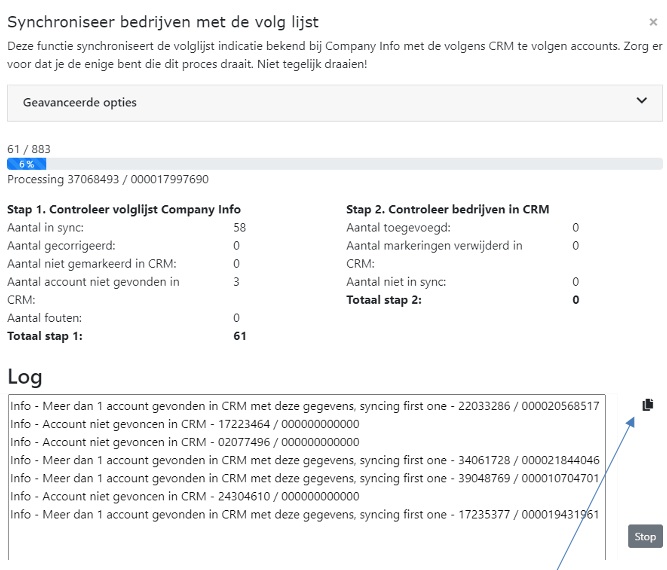Open the Geavanceerde opties panel header

[300, 102]
